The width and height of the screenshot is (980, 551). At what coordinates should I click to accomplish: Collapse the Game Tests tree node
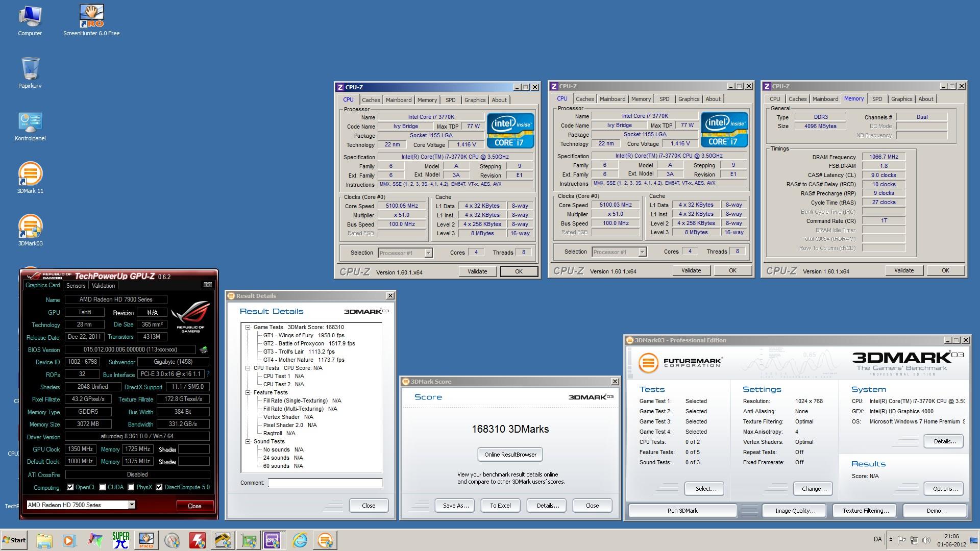(x=248, y=327)
